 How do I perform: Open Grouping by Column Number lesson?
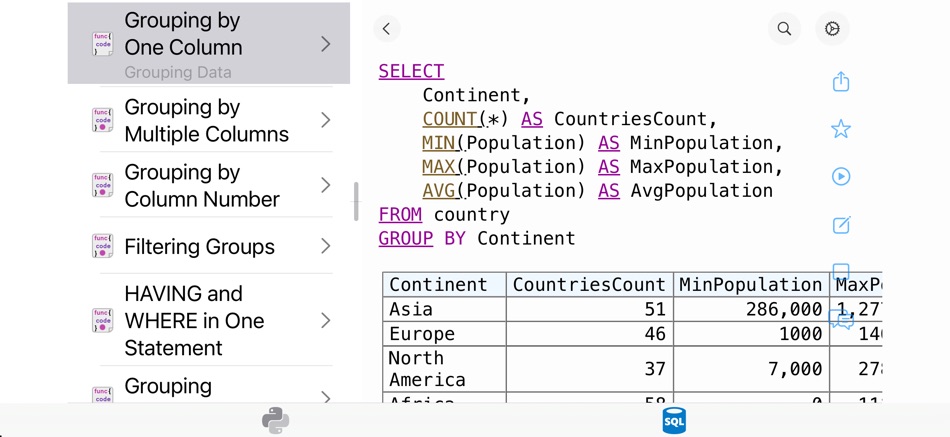[208, 185]
